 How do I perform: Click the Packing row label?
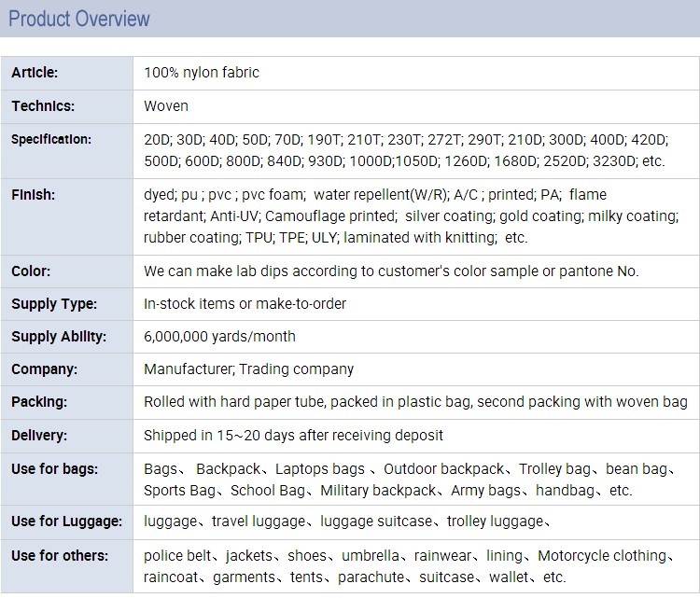coord(40,402)
